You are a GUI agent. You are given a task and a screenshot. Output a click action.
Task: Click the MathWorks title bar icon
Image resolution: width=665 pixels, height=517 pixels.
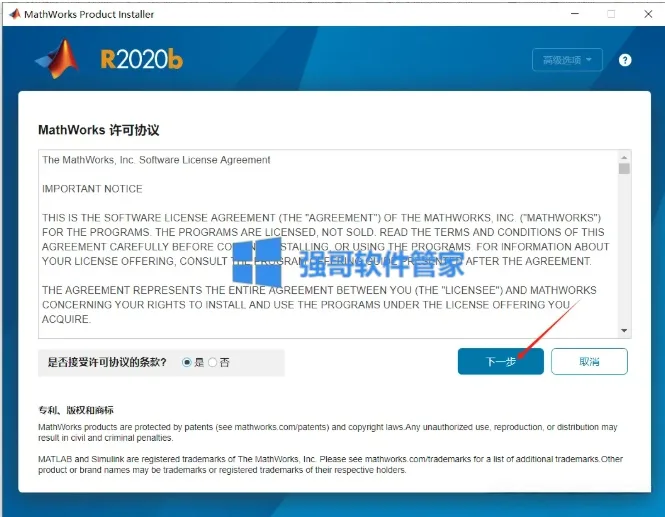[15, 14]
